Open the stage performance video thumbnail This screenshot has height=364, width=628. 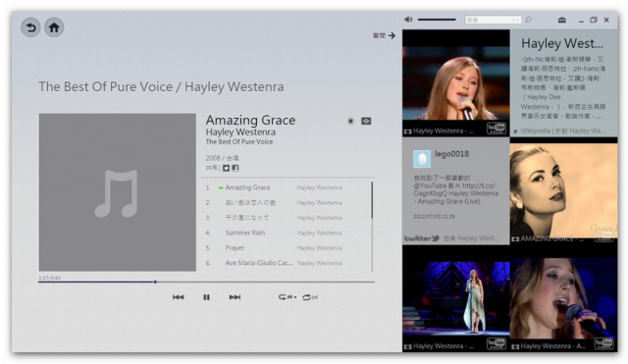click(x=456, y=298)
